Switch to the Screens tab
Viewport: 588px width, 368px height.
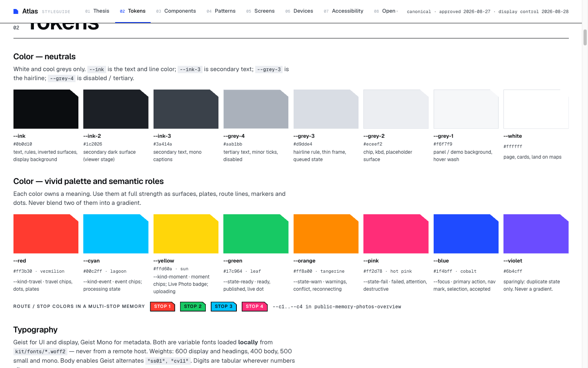(x=260, y=11)
